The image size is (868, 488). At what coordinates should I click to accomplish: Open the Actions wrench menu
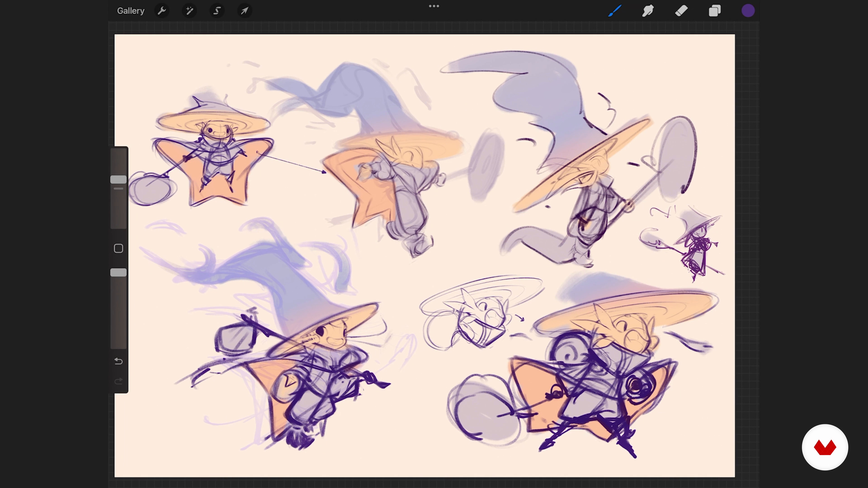coord(162,11)
